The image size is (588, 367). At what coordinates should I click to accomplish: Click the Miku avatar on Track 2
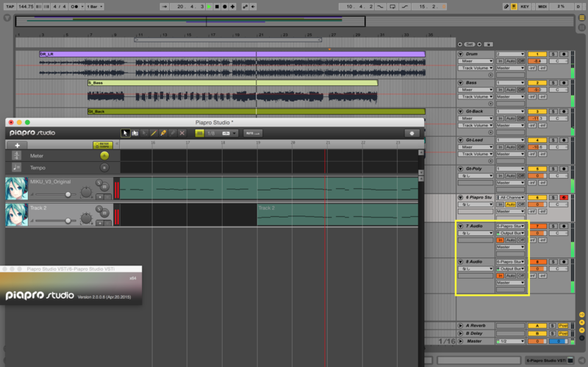[x=16, y=214]
